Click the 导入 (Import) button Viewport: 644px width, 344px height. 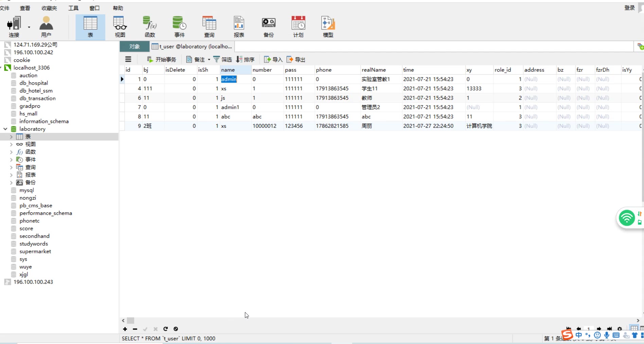coord(273,59)
